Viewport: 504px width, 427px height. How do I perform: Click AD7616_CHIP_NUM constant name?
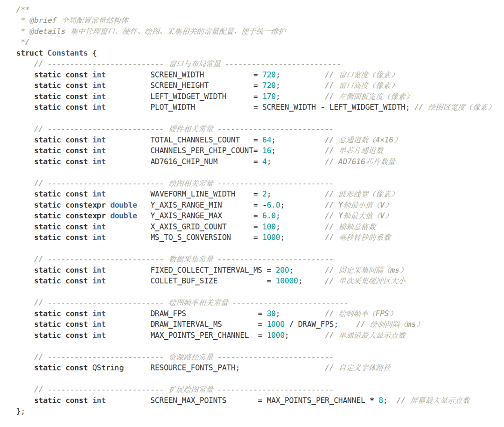point(184,162)
